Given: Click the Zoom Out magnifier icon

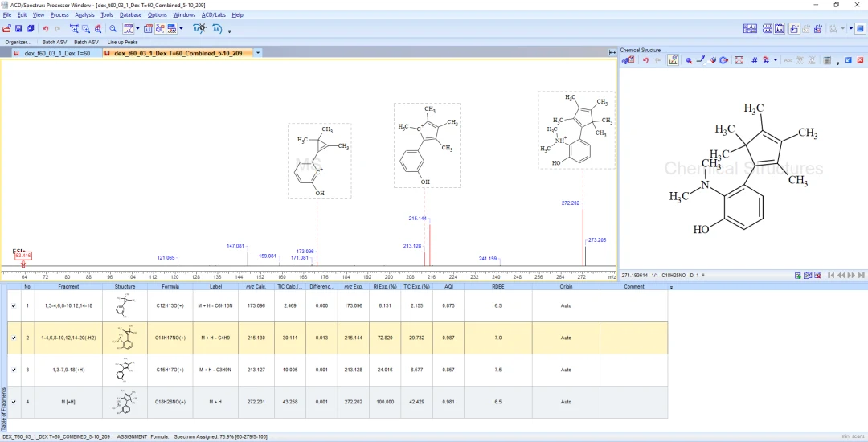Looking at the screenshot, I should point(113,28).
